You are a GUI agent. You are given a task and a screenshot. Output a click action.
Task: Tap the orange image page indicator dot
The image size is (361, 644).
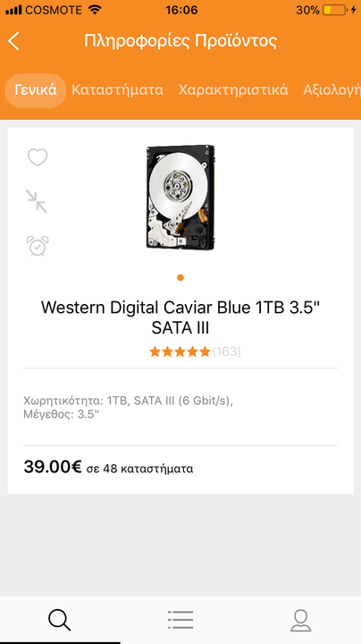[180, 277]
